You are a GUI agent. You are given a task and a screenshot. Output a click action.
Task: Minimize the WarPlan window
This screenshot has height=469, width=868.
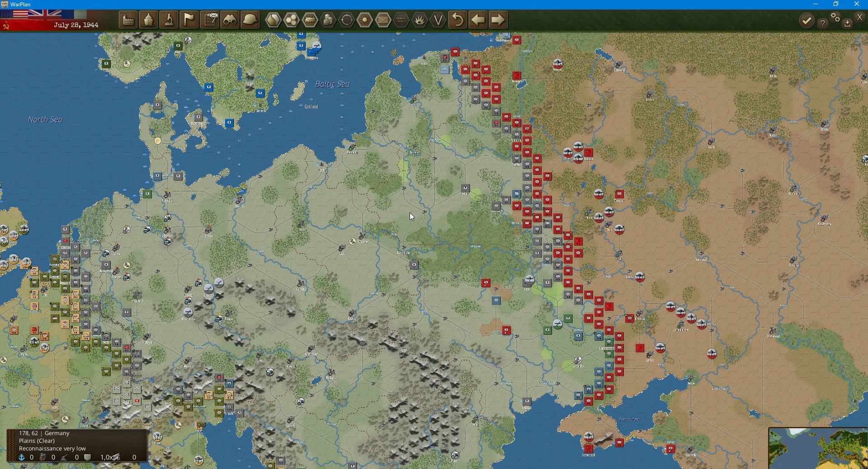click(816, 4)
